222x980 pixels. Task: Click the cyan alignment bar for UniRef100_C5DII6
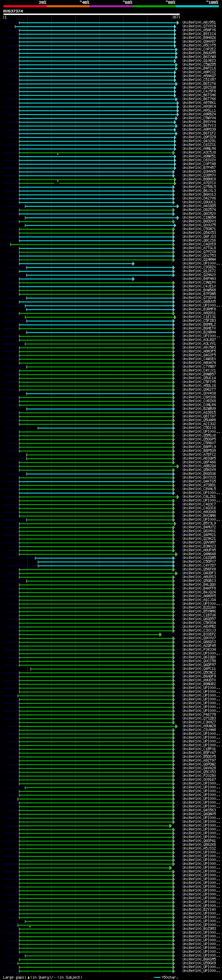[x=106, y=428]
